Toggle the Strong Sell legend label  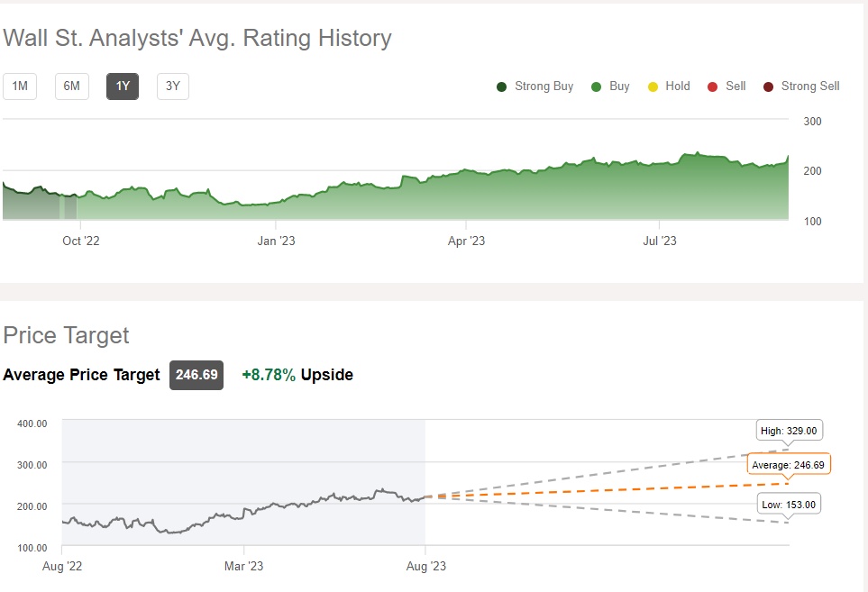tap(810, 87)
